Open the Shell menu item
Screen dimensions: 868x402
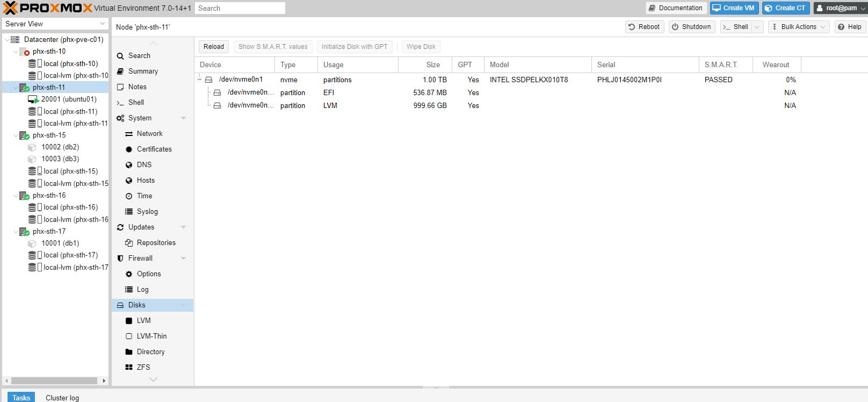[152, 103]
